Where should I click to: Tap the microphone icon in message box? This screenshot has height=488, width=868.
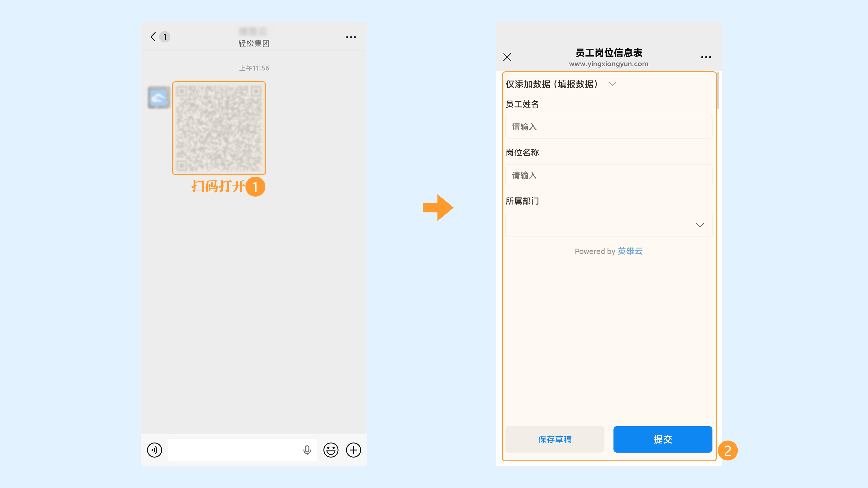(x=307, y=450)
